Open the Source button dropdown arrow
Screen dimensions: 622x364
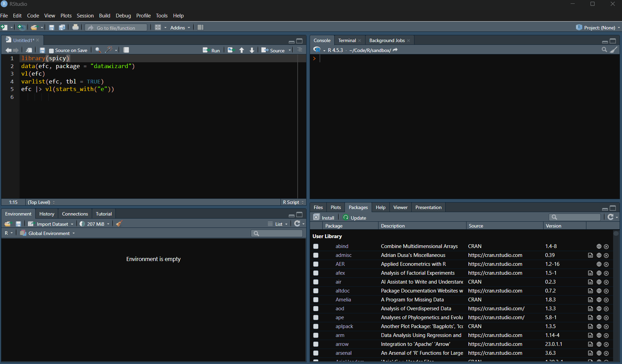click(x=289, y=50)
